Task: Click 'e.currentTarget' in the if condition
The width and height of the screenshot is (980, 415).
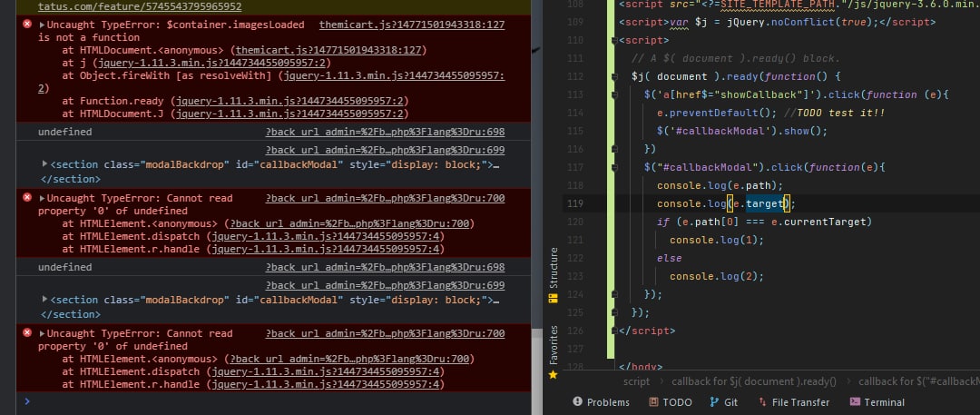Action: (x=818, y=222)
